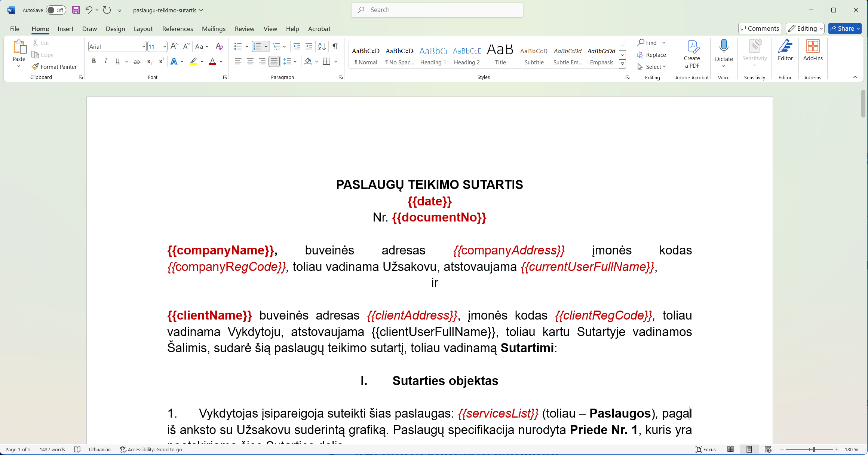Click the Save floppy disk icon

click(76, 10)
